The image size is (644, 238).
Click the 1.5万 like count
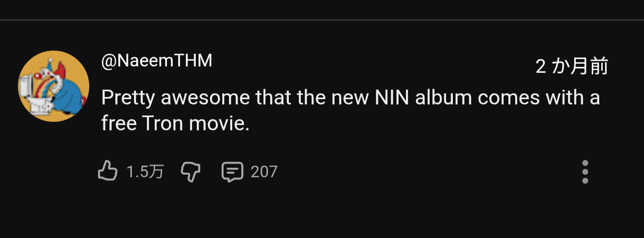145,172
